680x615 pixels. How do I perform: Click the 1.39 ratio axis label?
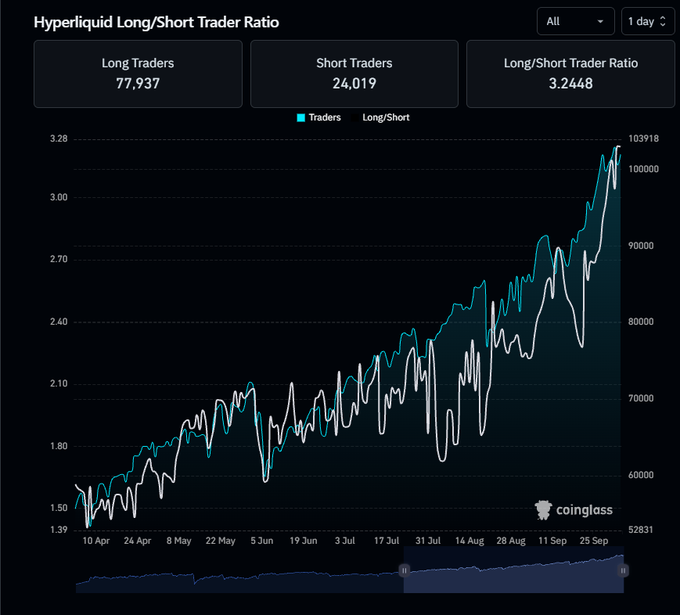[59, 530]
